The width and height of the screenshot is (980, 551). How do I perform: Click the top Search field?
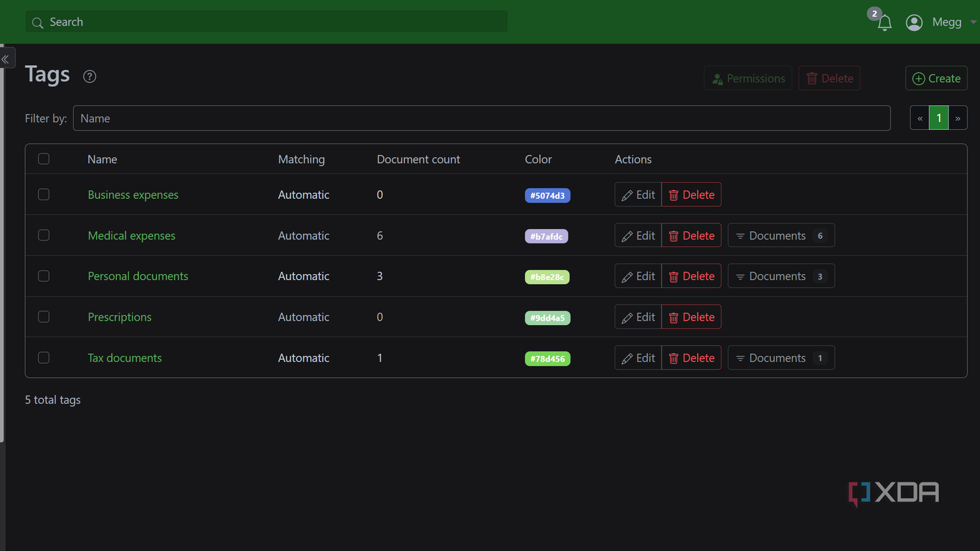(267, 22)
